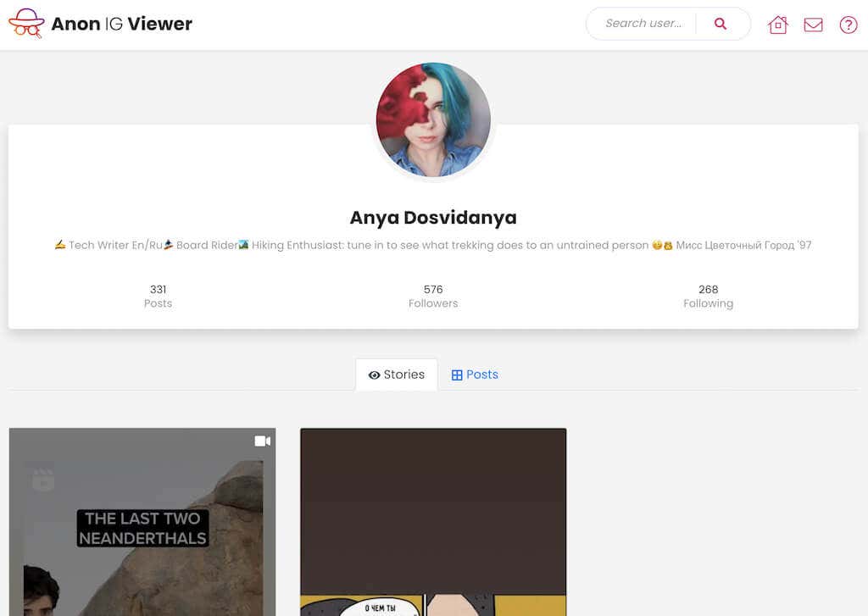Open the home page via house icon
868x616 pixels.
pos(777,25)
